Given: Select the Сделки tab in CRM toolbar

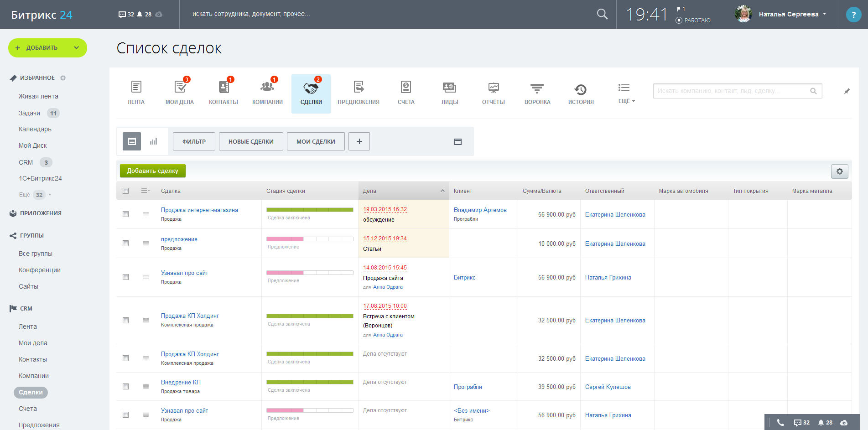Looking at the screenshot, I should pos(311,93).
